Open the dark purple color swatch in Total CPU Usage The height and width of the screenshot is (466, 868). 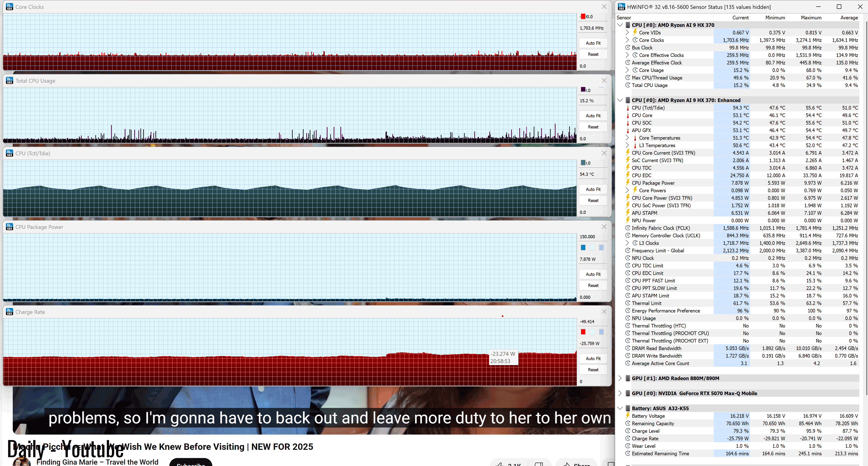coord(583,89)
